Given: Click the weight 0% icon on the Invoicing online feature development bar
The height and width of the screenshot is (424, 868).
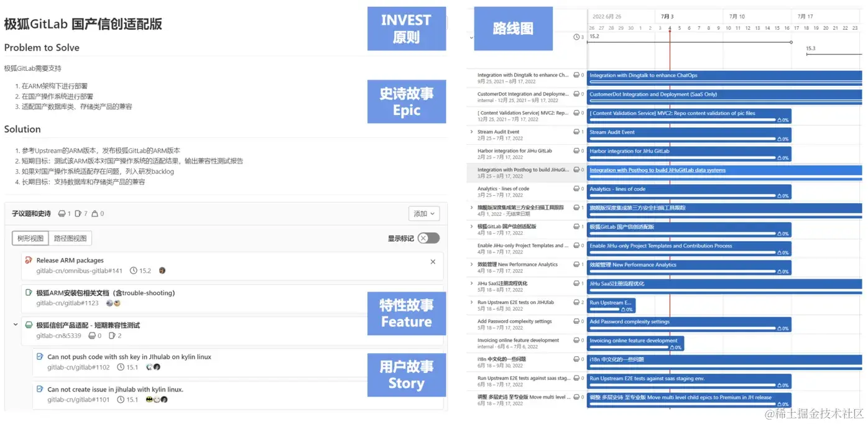Looking at the screenshot, I should click(672, 348).
